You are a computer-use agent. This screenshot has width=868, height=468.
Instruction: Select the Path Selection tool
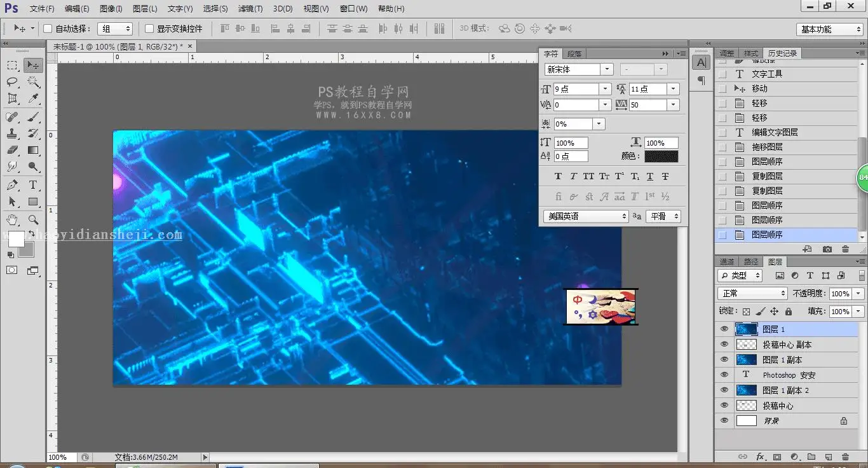coord(12,202)
